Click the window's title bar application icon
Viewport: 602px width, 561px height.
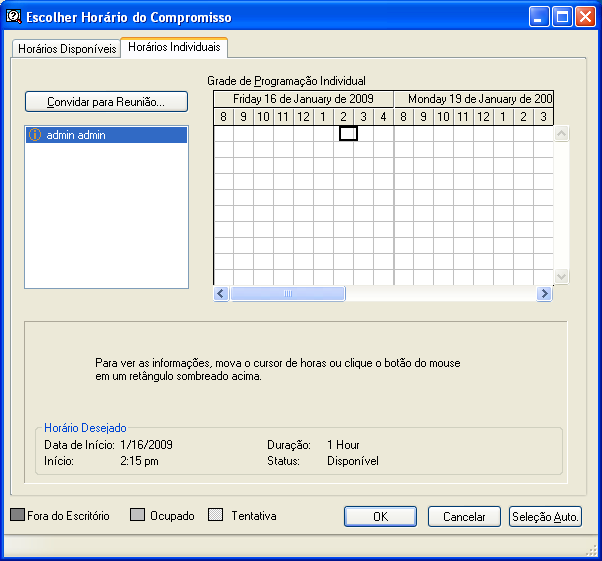[14, 17]
